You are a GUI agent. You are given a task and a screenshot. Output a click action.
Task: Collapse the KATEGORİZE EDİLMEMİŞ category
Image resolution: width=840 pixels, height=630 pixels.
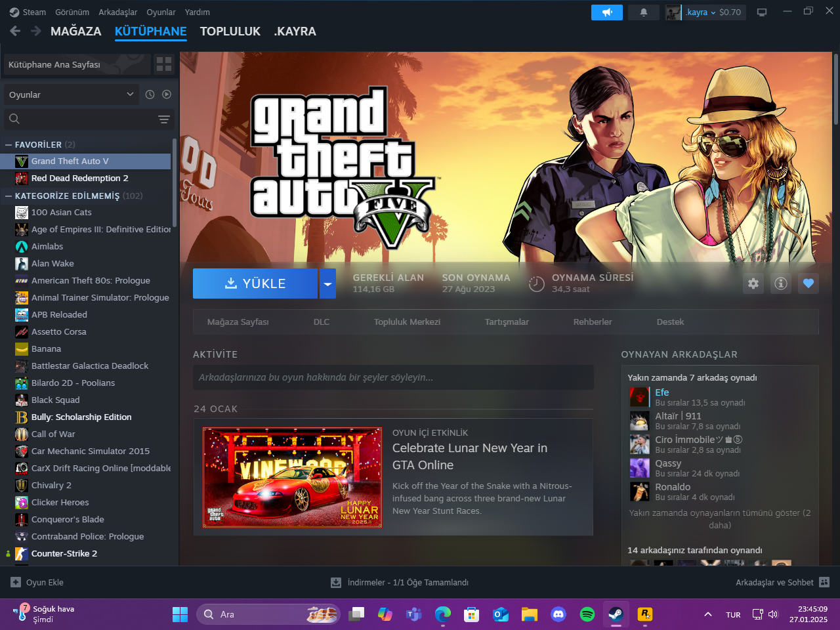click(9, 196)
